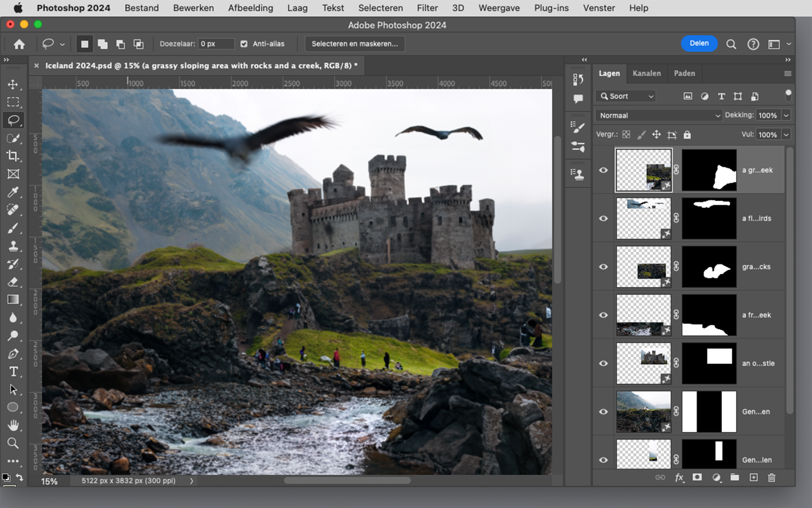Click the Delen button

click(x=699, y=43)
